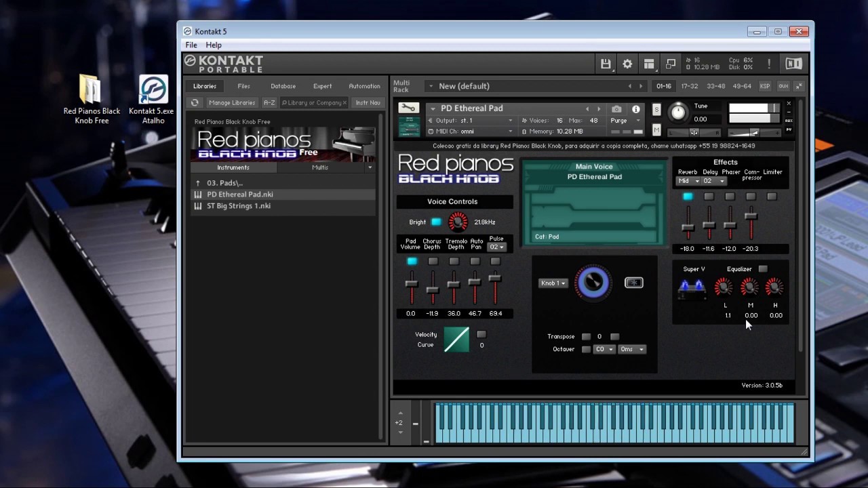Enable the Equalizer switch
This screenshot has height=488, width=868.
coord(763,269)
